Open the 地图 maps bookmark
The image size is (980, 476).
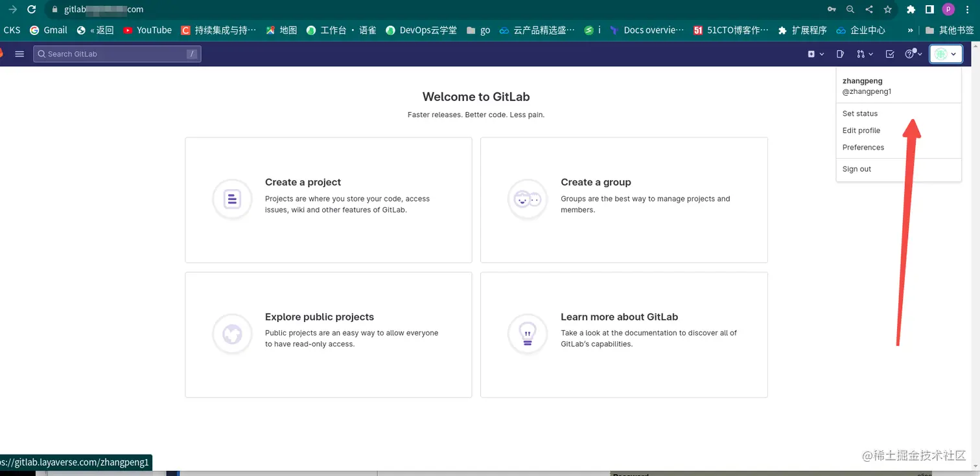tap(281, 30)
